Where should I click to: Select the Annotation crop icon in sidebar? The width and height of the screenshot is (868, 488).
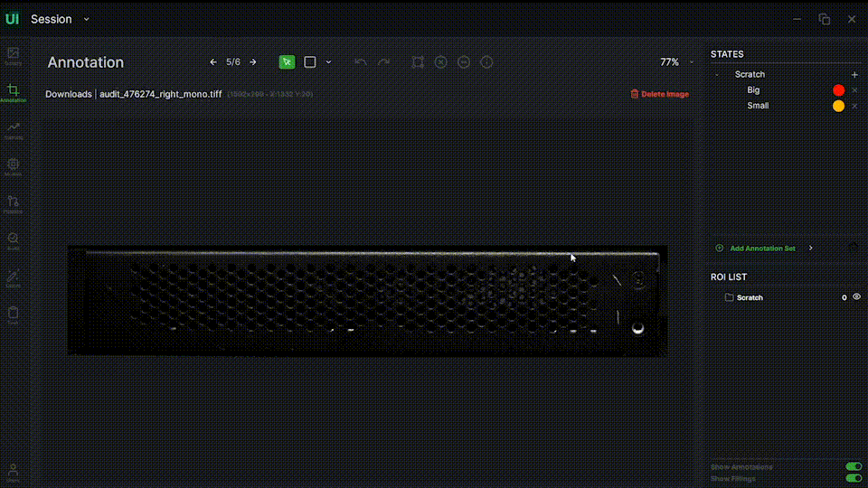click(14, 92)
